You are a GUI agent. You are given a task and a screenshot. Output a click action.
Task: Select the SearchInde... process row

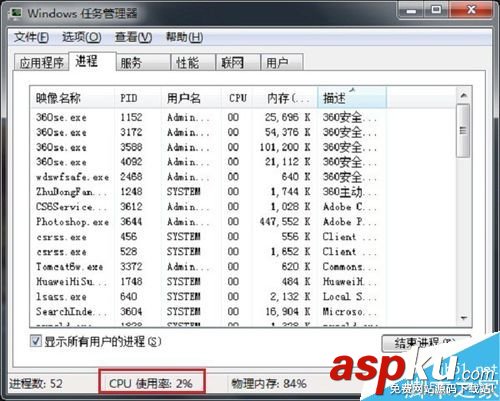point(207,312)
